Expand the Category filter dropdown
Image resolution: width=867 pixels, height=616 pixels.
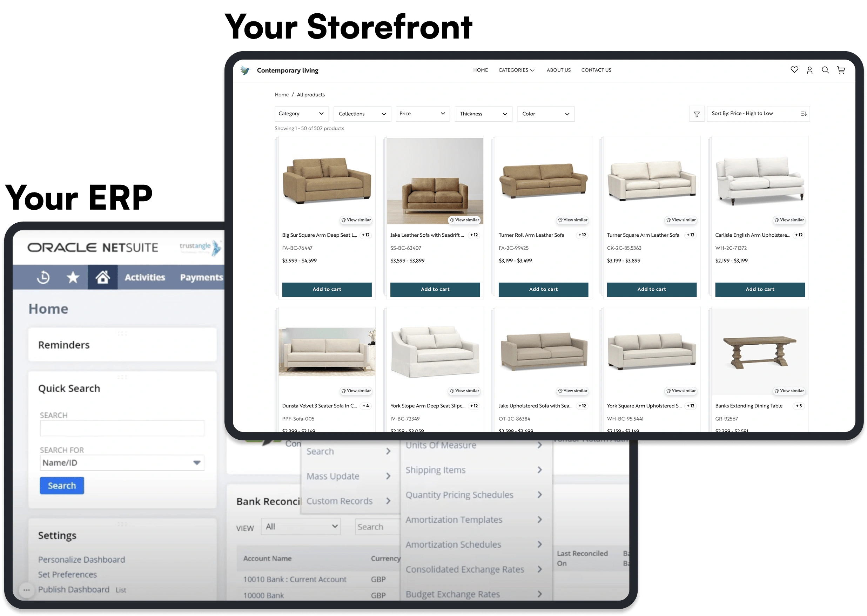(301, 114)
